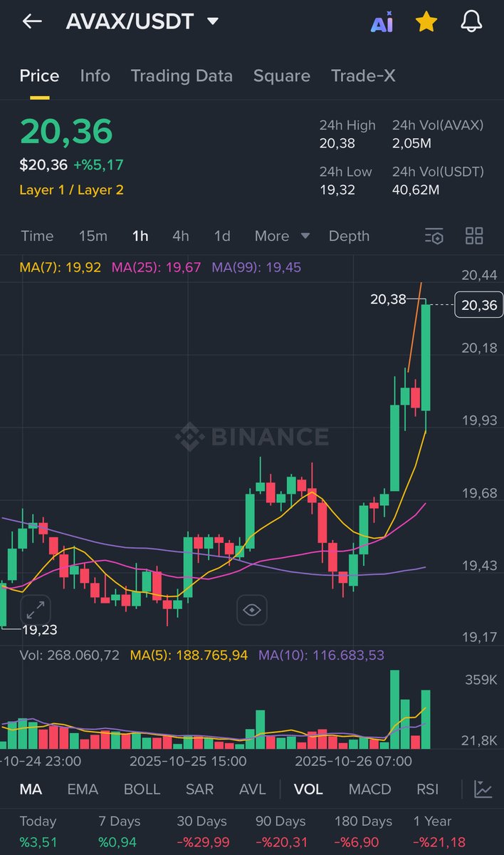Select the MACD sub-indicator
This screenshot has width=504, height=855.
370,789
